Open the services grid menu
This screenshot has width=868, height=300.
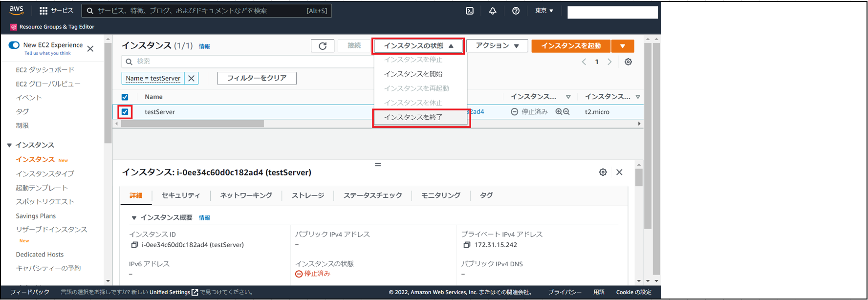pyautogui.click(x=43, y=11)
